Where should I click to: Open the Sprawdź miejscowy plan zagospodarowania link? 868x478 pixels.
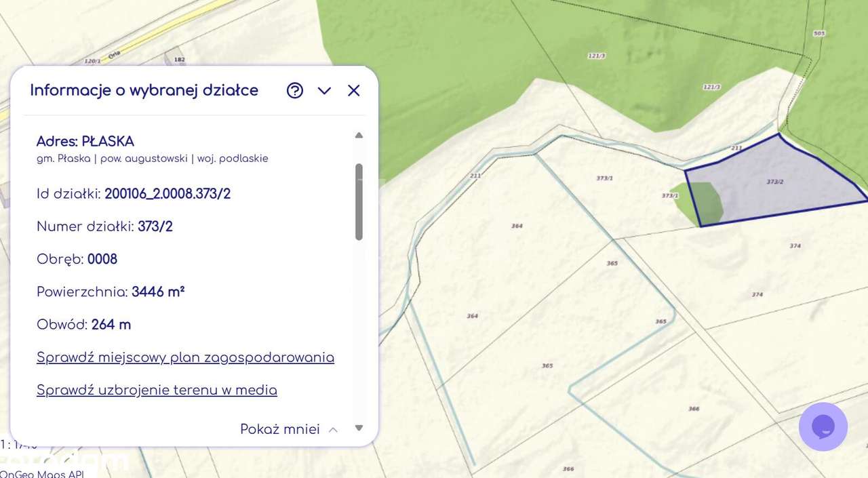point(185,357)
